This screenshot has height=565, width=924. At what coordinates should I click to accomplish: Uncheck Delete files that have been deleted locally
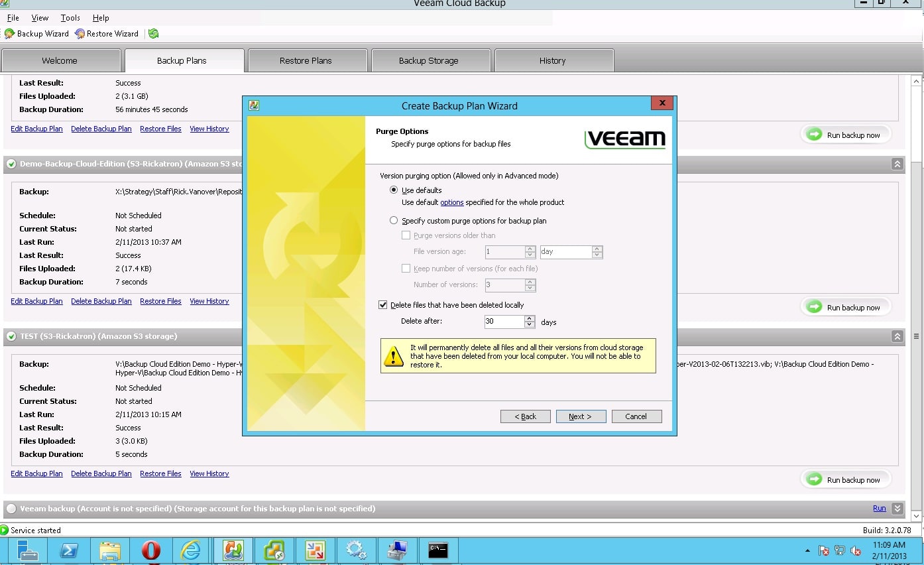pos(382,305)
